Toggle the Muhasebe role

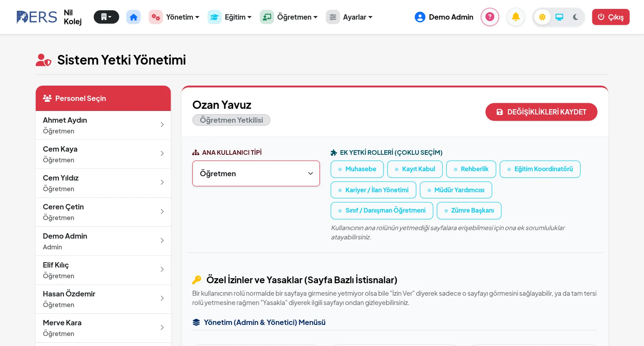coord(357,169)
